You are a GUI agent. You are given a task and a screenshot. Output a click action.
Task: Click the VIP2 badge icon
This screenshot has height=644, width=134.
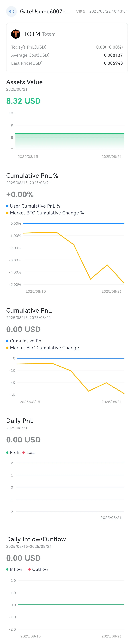pyautogui.click(x=81, y=11)
